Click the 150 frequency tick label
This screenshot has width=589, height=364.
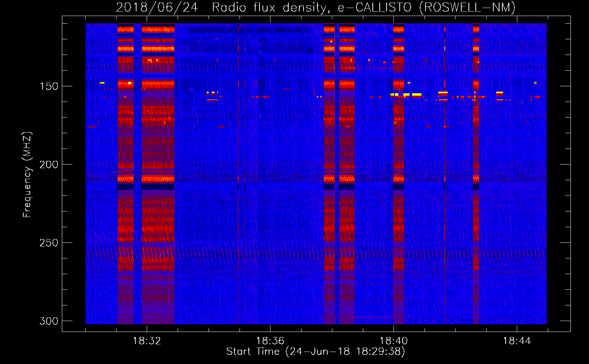pyautogui.click(x=49, y=86)
